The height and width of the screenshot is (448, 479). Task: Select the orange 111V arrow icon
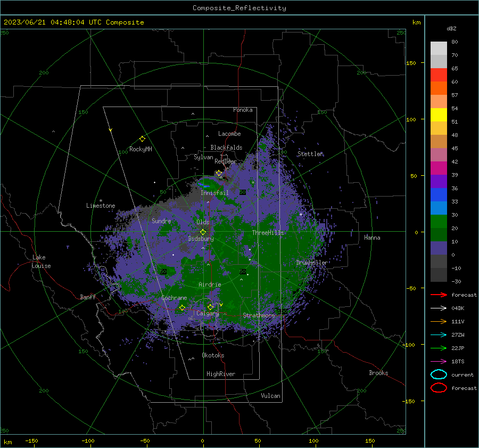(x=439, y=321)
